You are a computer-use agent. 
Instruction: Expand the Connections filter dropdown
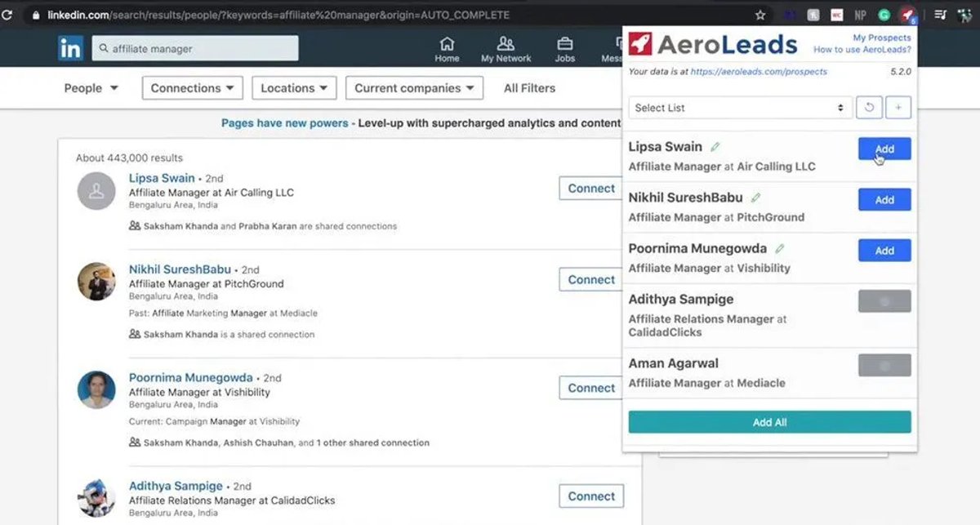[193, 88]
